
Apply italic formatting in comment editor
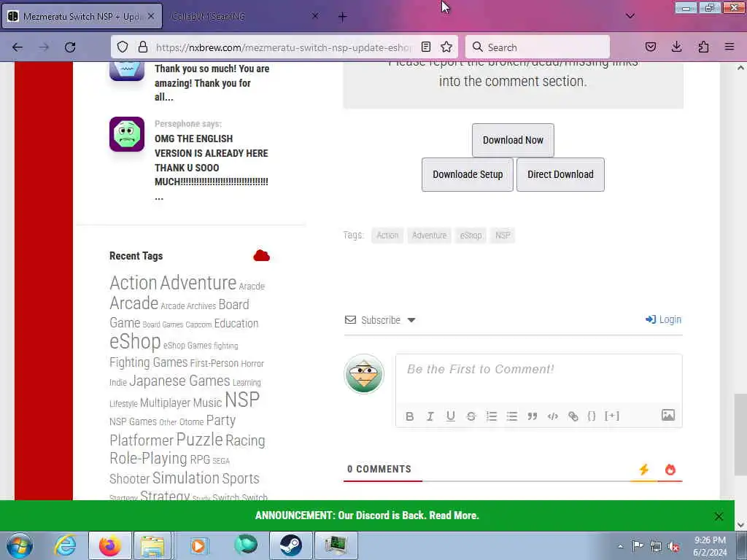[430, 416]
